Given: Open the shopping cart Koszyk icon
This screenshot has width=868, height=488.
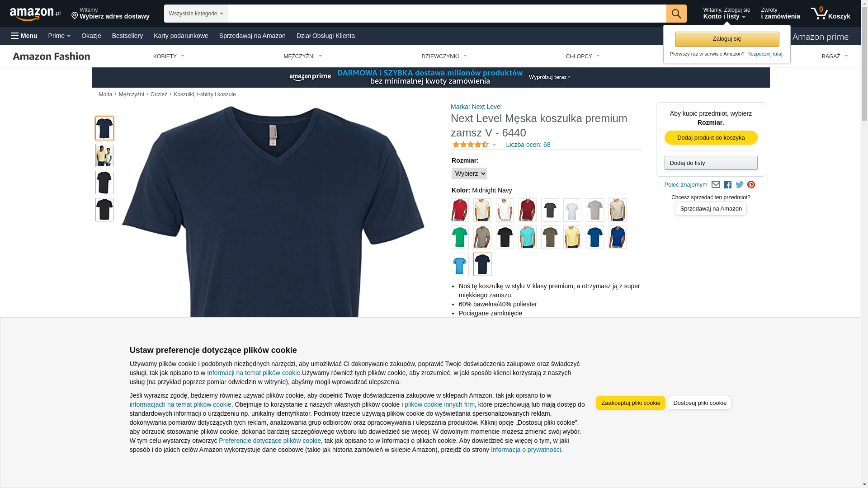Looking at the screenshot, I should (830, 14).
